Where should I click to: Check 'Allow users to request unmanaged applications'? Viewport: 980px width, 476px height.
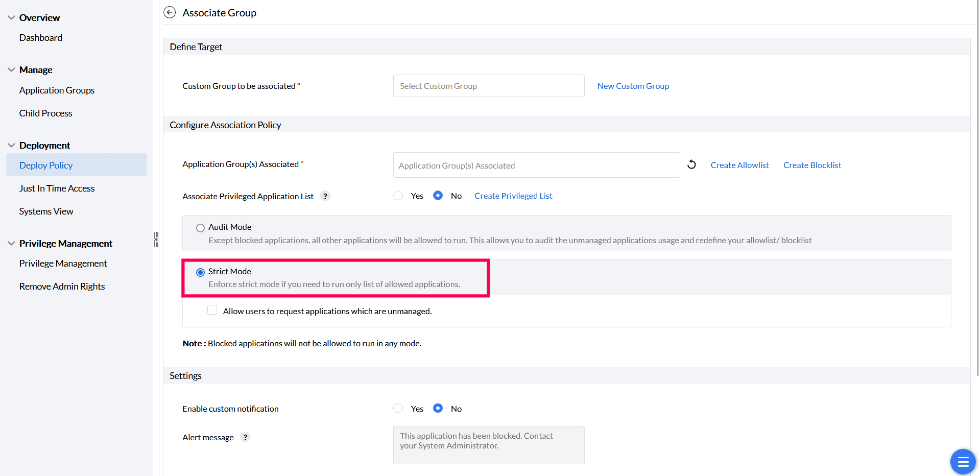pos(212,310)
